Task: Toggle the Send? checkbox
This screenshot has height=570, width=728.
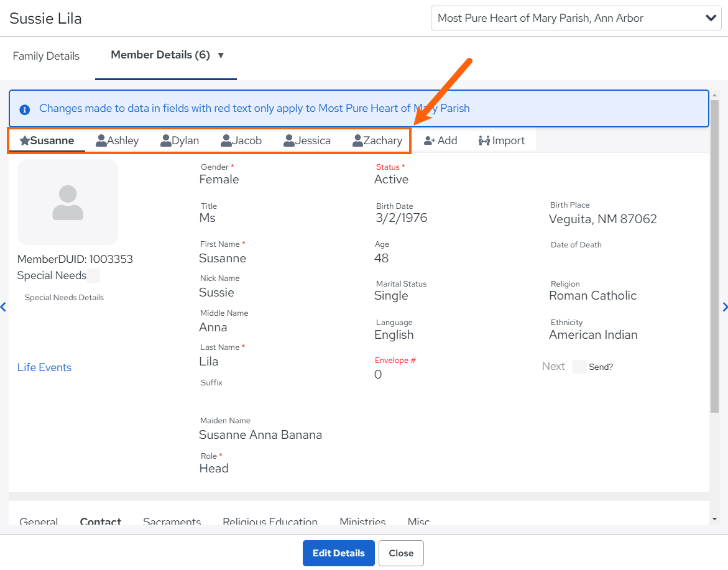Action: (579, 367)
